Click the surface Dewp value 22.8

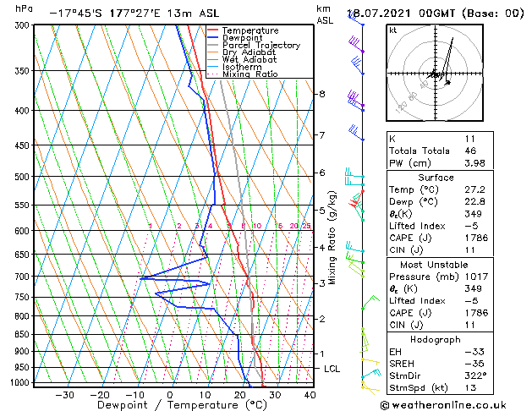tap(475, 202)
